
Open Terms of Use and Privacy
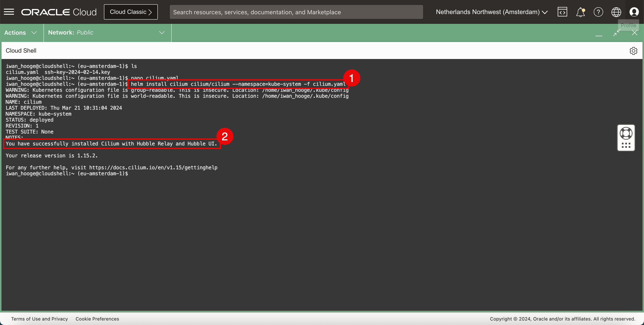(x=39, y=319)
